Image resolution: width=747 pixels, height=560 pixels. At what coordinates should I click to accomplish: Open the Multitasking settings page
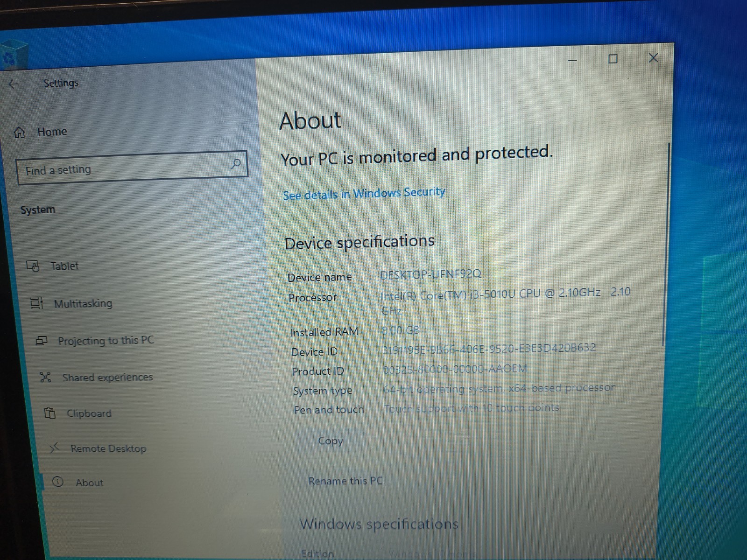pyautogui.click(x=83, y=304)
